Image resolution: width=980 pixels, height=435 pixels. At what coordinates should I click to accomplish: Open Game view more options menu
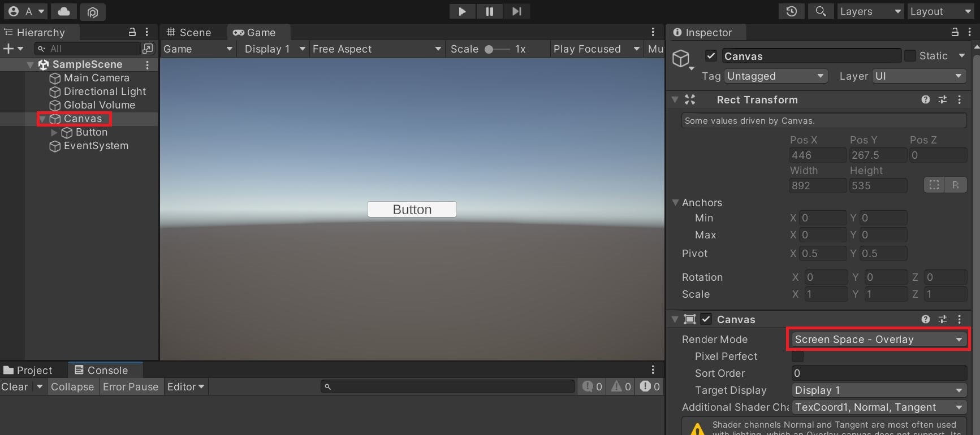click(653, 32)
